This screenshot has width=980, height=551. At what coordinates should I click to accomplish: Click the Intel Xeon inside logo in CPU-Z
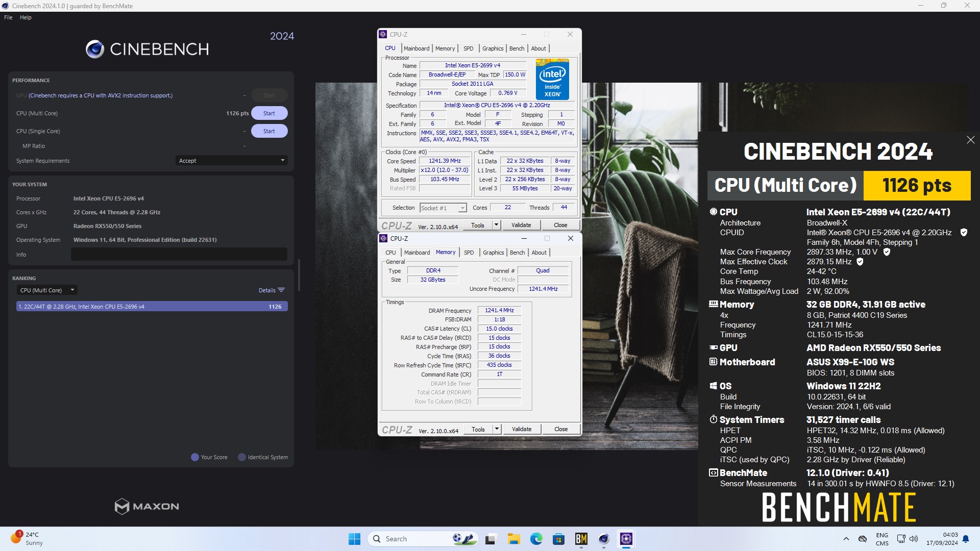[552, 79]
